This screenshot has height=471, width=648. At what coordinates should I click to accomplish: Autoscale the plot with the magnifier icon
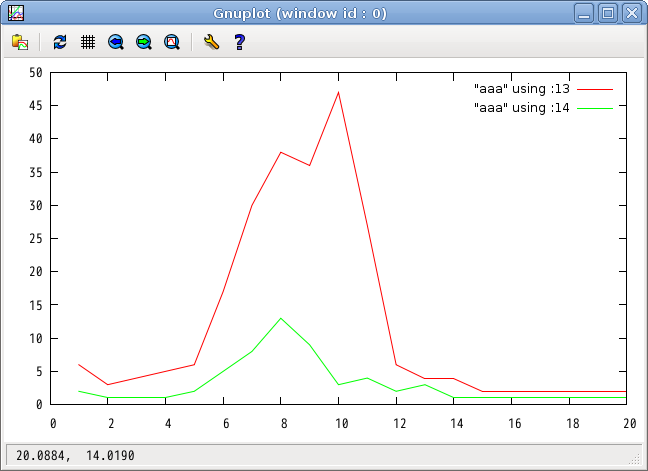172,42
